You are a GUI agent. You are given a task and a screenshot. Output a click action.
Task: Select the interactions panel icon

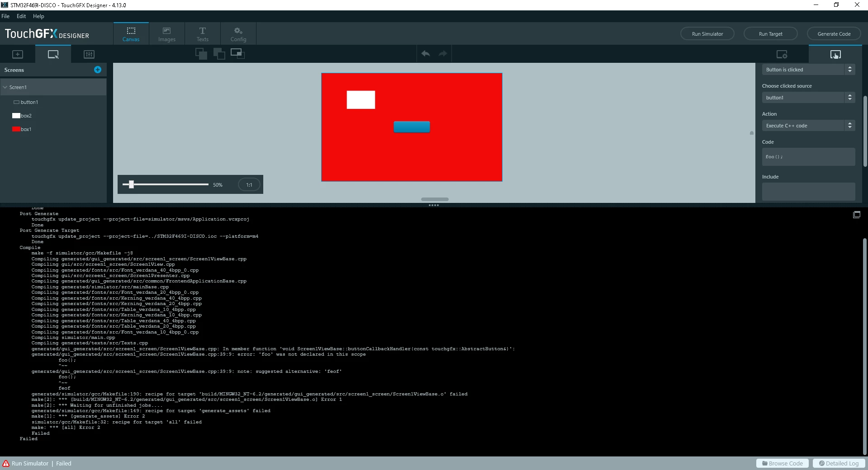click(x=835, y=54)
